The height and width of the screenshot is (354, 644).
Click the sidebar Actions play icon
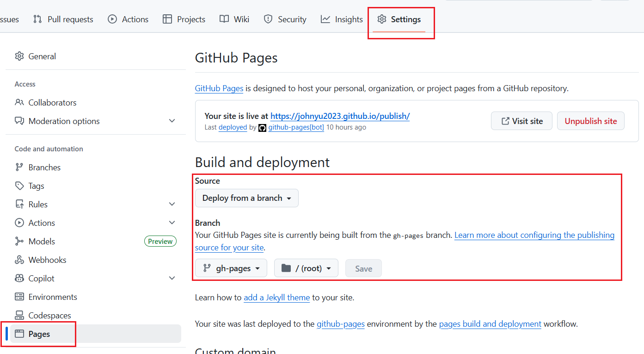click(19, 223)
